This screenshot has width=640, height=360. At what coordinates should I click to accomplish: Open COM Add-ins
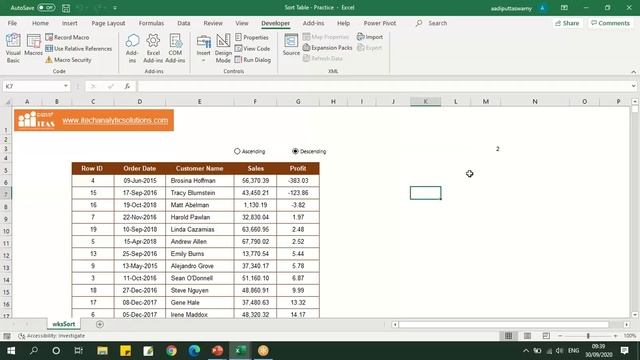point(175,48)
